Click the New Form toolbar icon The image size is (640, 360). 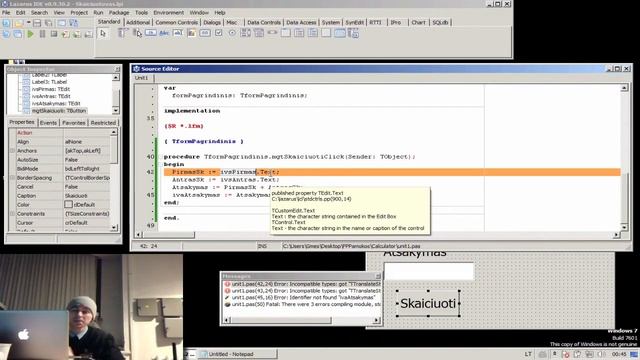point(62,23)
